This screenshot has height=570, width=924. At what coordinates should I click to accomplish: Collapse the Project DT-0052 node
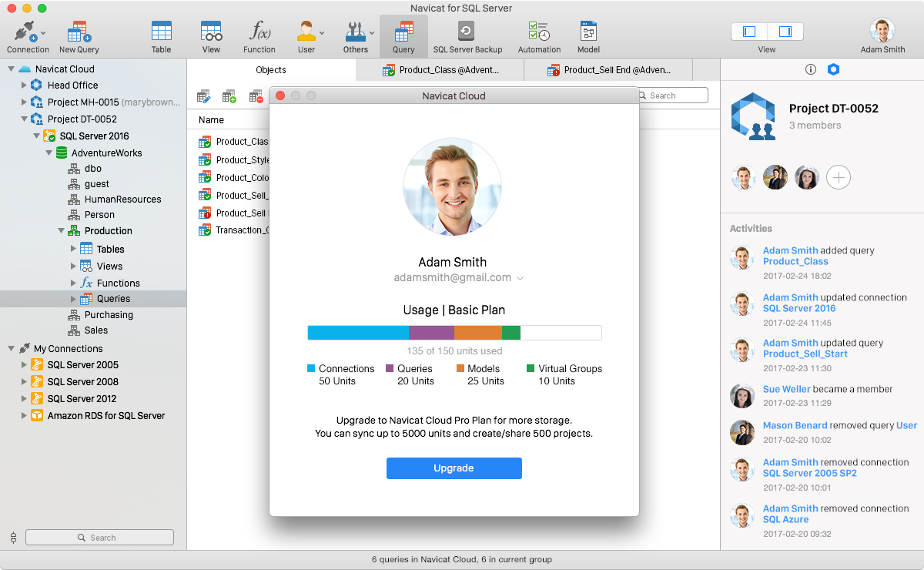24,119
